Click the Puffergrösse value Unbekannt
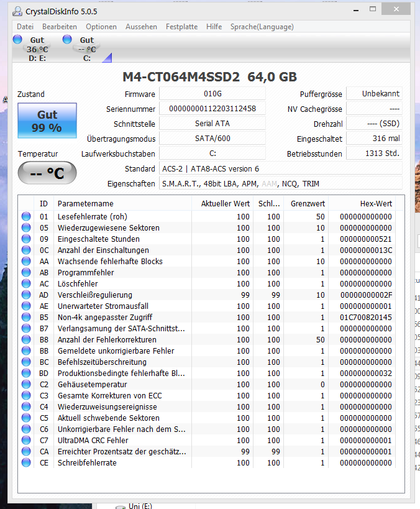420x509 pixels. [374, 94]
